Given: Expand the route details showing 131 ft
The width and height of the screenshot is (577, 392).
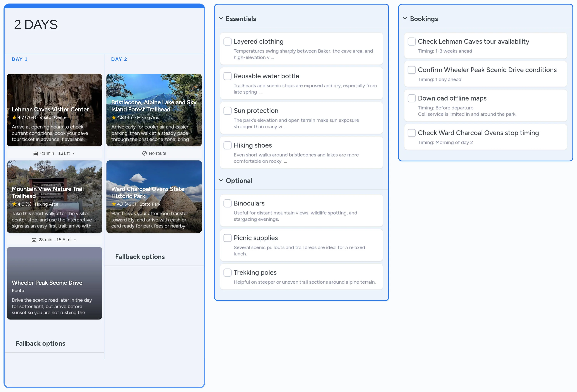Looking at the screenshot, I should 74,153.
